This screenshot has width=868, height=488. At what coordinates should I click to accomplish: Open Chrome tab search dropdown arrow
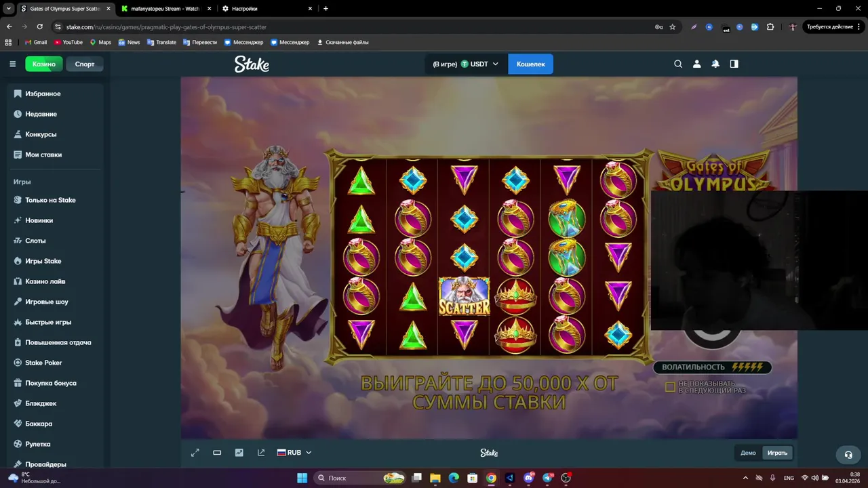pos(9,9)
